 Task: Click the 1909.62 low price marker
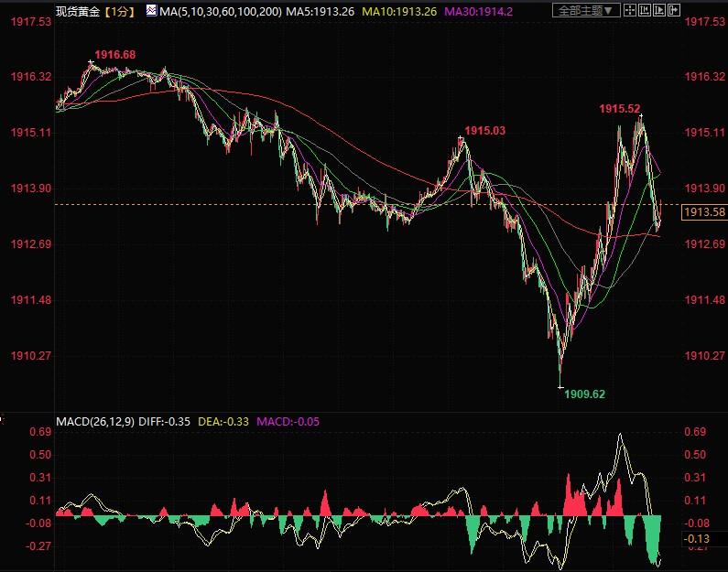click(585, 394)
